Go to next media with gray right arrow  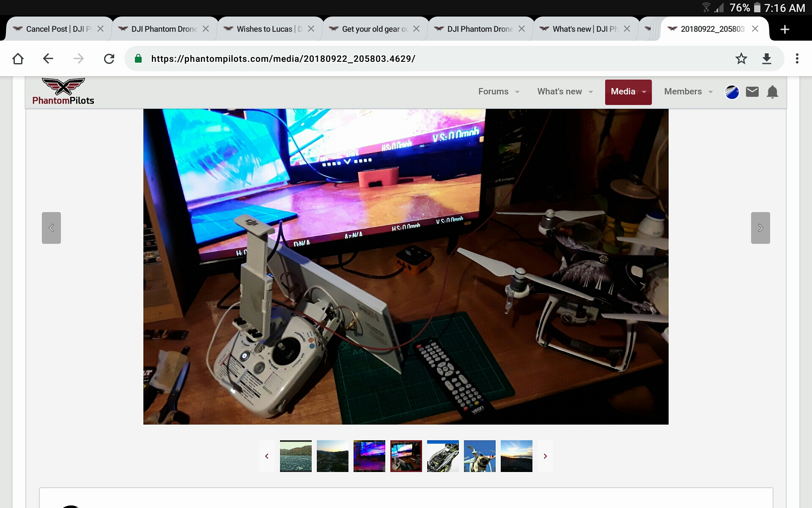click(760, 228)
